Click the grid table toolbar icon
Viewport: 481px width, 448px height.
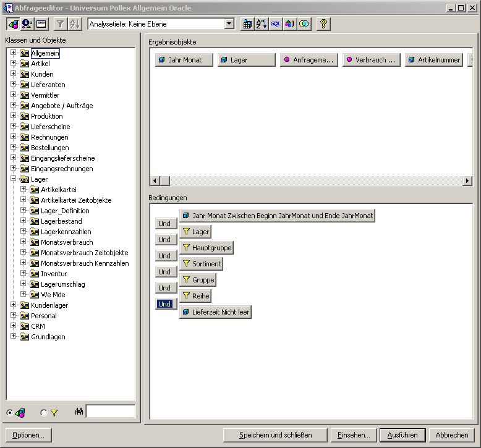click(x=247, y=24)
